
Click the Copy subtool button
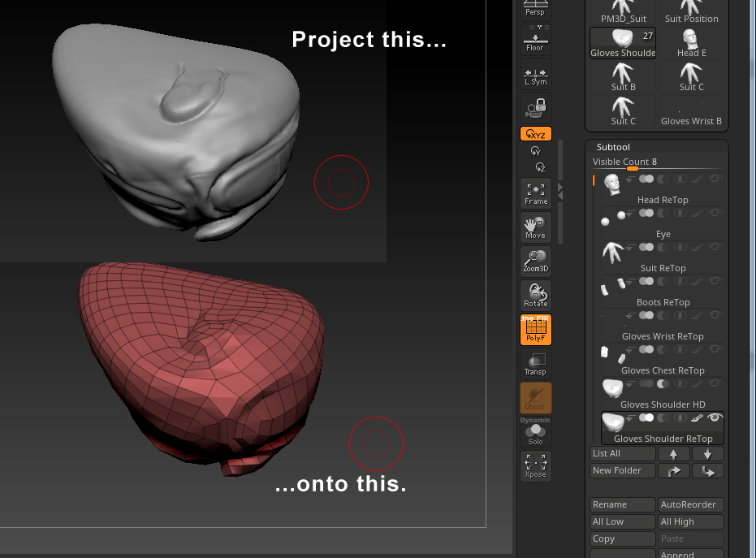tap(623, 539)
